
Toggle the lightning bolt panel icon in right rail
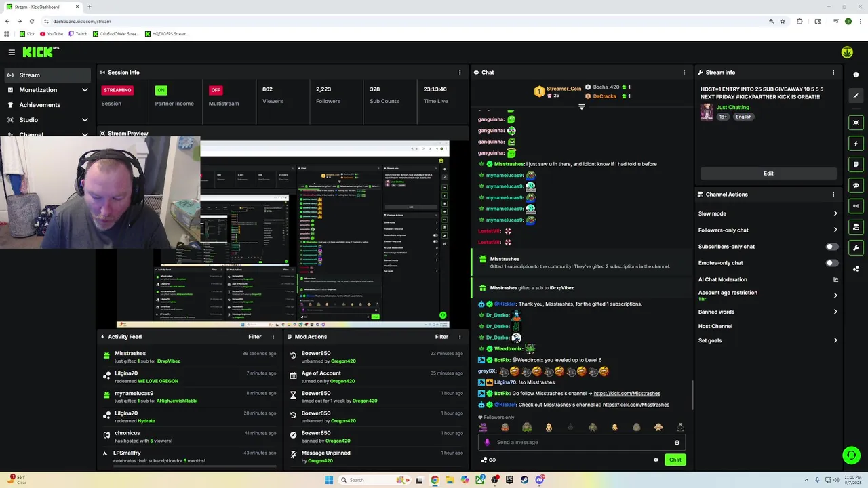856,144
